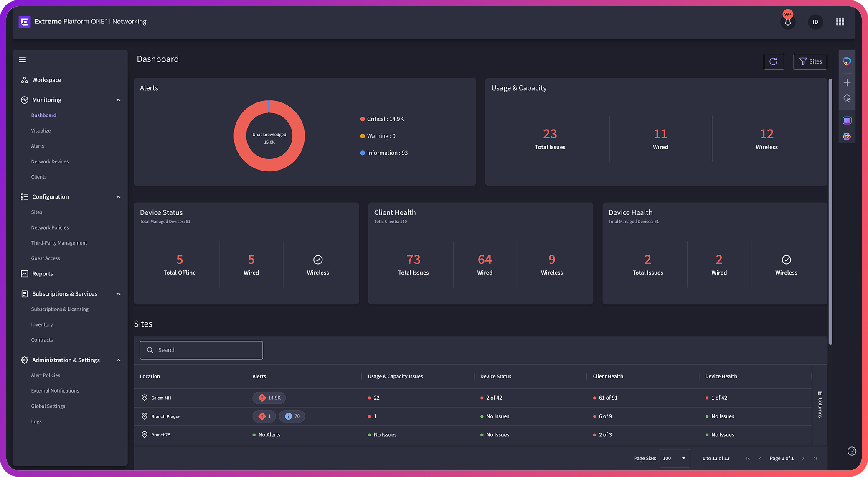The height and width of the screenshot is (477, 868).
Task: Open Logs in the sidebar
Action: [x=36, y=422]
